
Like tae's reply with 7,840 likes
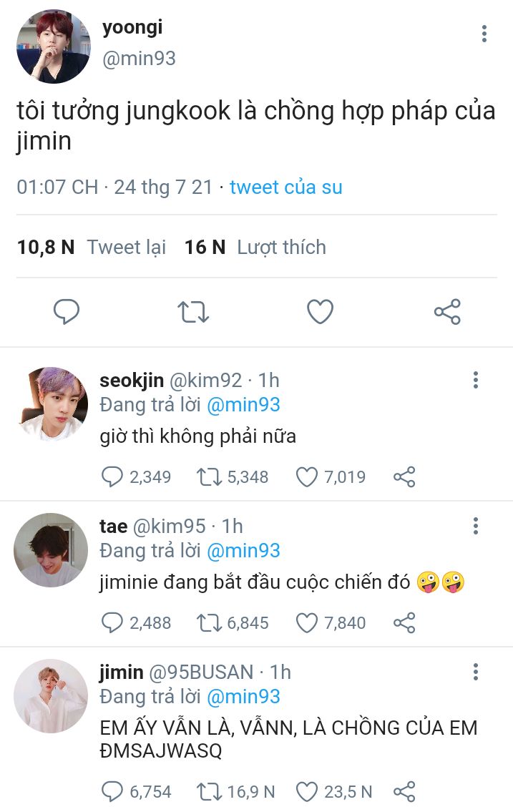(x=307, y=623)
